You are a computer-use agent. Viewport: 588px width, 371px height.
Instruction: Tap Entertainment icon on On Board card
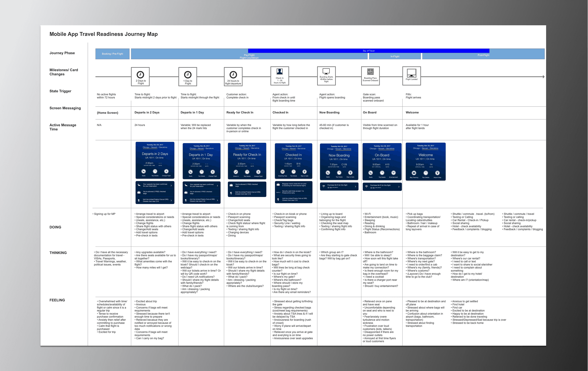393,173
